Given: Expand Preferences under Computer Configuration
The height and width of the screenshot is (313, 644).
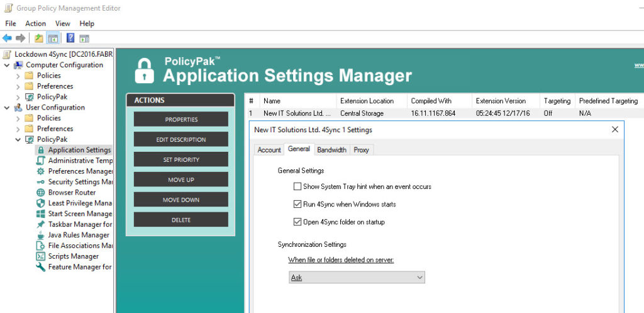Looking at the screenshot, I should click(x=18, y=86).
